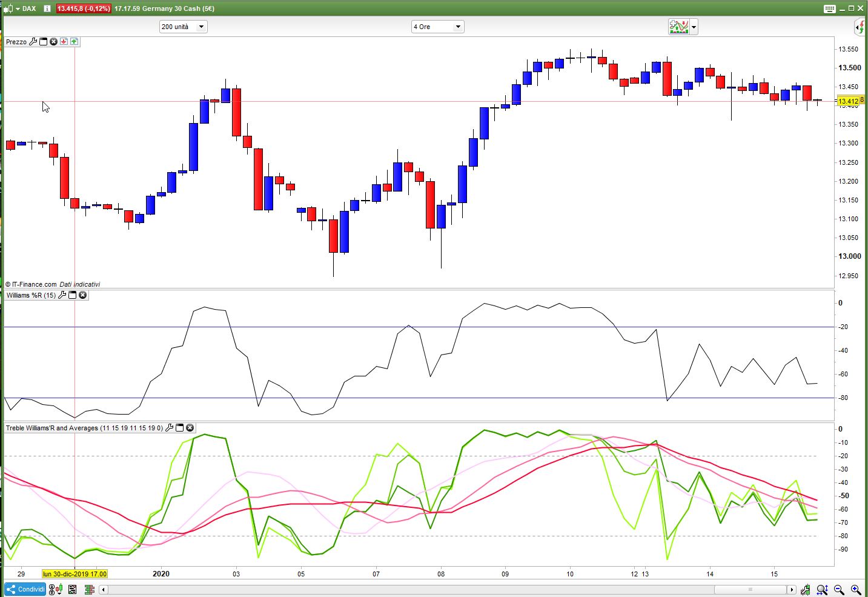Open the 200 unità dropdown
This screenshot has width=868, height=597.
tap(184, 27)
